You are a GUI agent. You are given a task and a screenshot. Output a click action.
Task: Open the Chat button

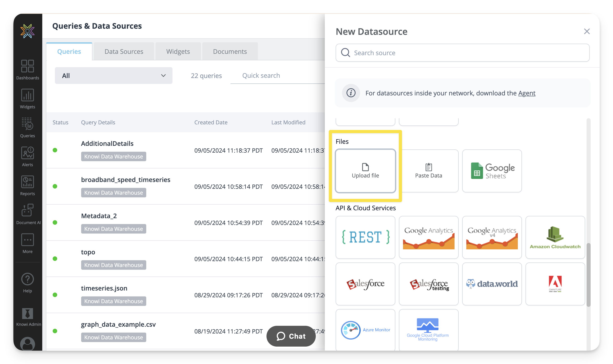291,336
